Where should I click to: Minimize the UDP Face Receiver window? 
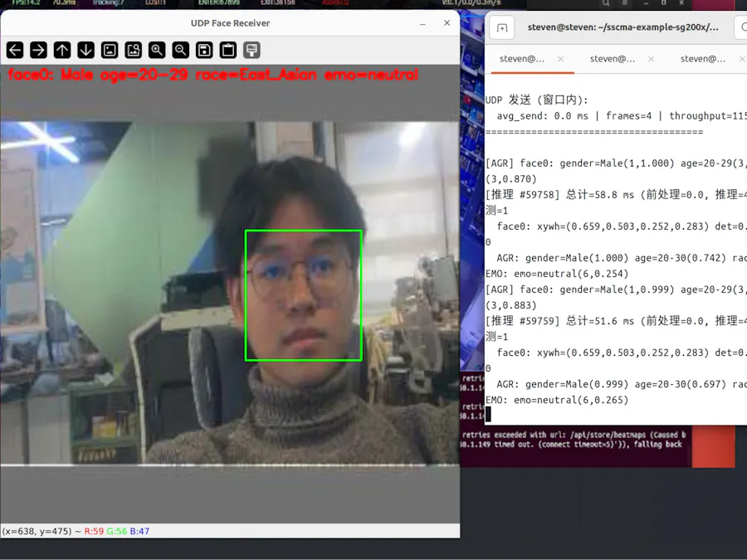click(422, 23)
